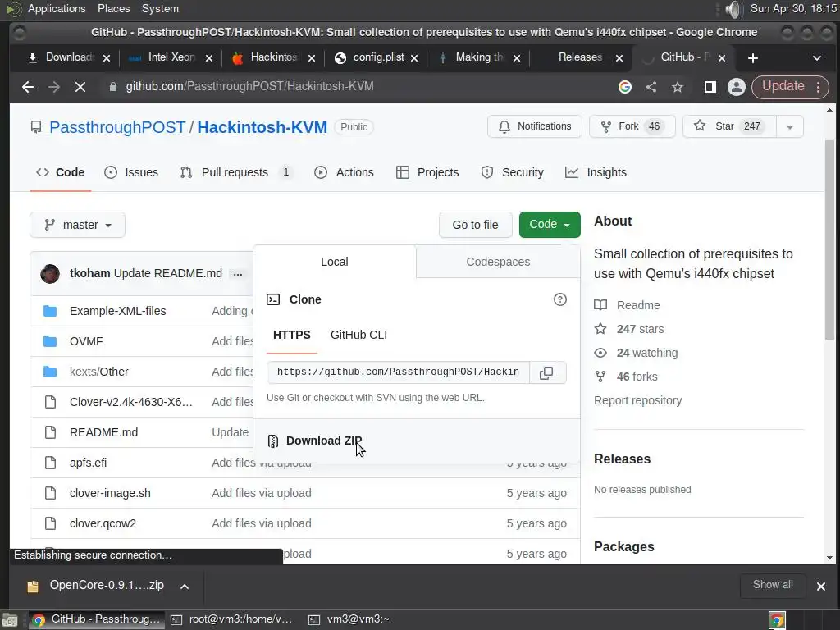
Task: Click the OVMF folder icon
Action: click(x=50, y=341)
